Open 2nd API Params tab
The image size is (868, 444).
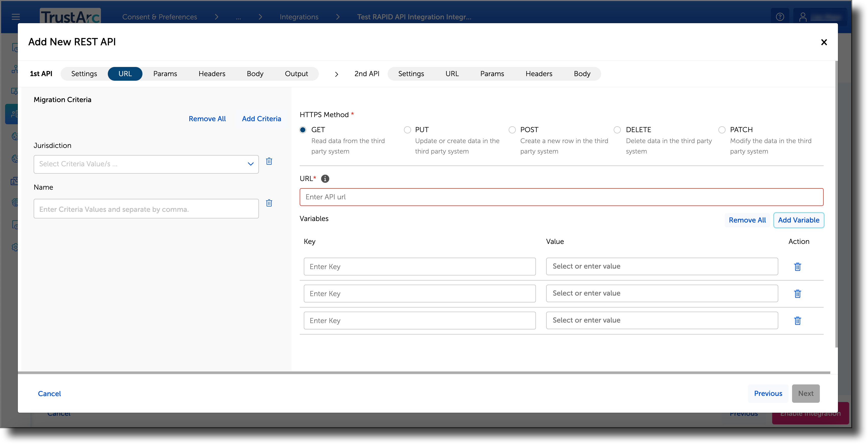(492, 74)
